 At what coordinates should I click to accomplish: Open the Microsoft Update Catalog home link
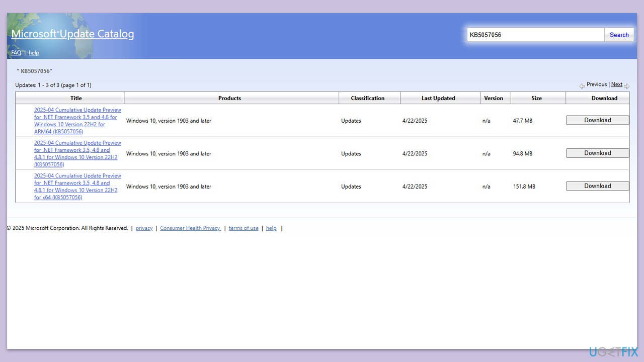coord(72,34)
